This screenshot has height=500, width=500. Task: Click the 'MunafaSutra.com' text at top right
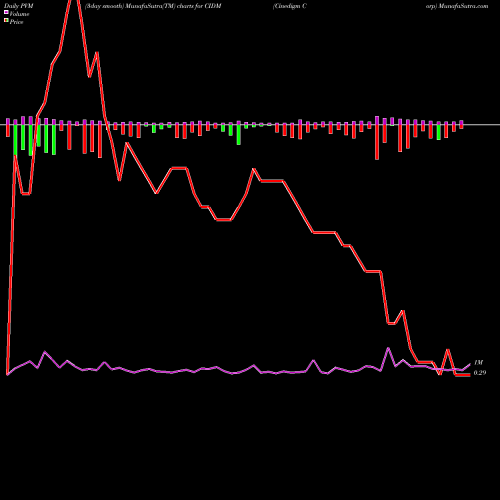[463, 6]
